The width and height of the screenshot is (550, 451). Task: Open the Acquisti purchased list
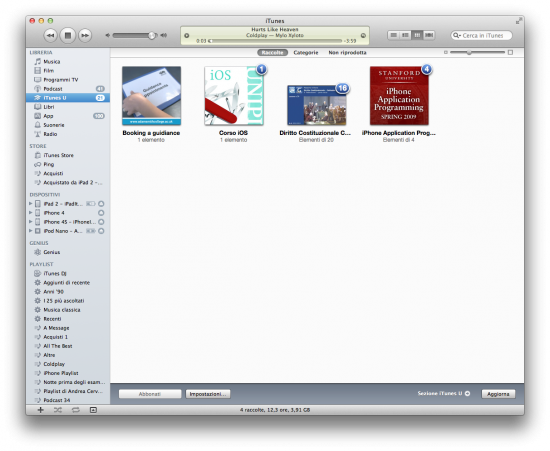pyautogui.click(x=53, y=173)
